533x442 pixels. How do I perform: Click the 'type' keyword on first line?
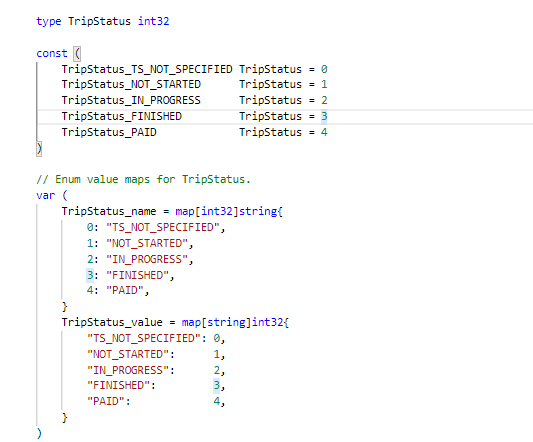click(x=49, y=21)
